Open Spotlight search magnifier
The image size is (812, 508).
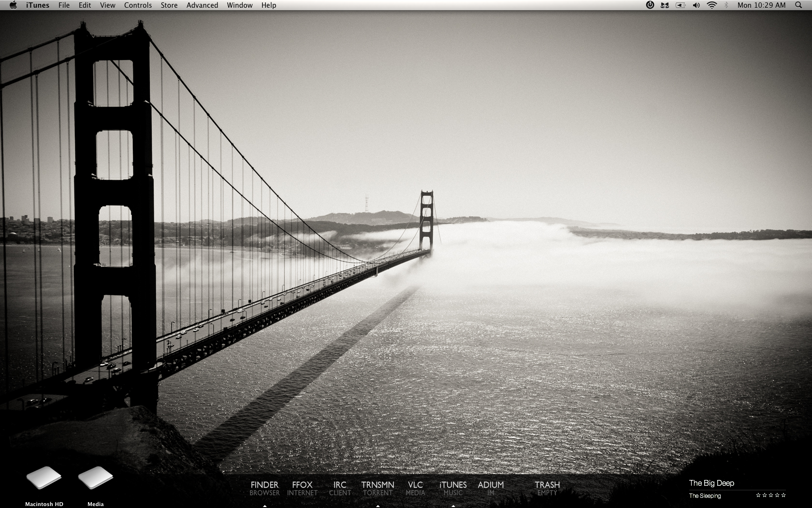tap(798, 5)
